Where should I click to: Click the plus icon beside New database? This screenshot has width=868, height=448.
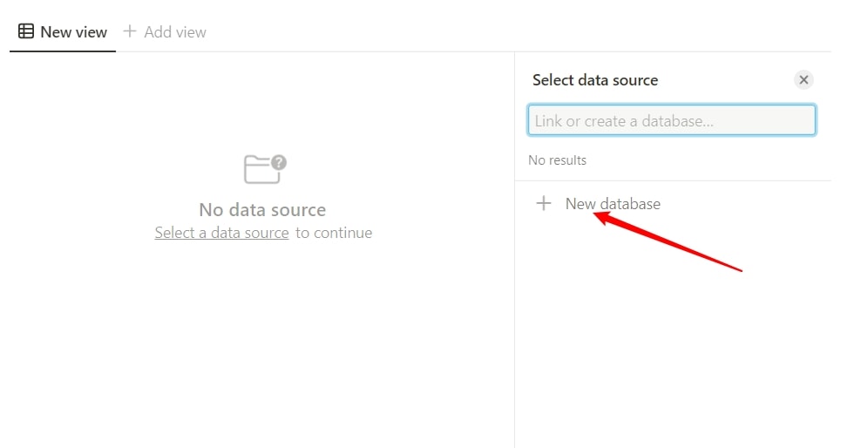[x=544, y=203]
